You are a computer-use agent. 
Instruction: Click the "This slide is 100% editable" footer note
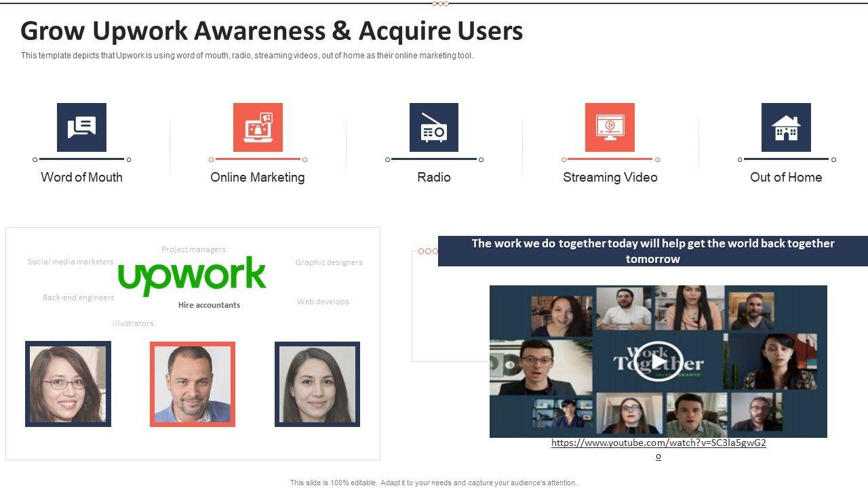point(433,483)
